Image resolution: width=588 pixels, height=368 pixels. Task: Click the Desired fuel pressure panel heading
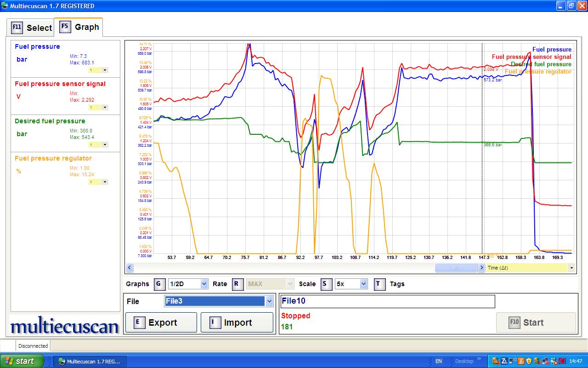[50, 121]
